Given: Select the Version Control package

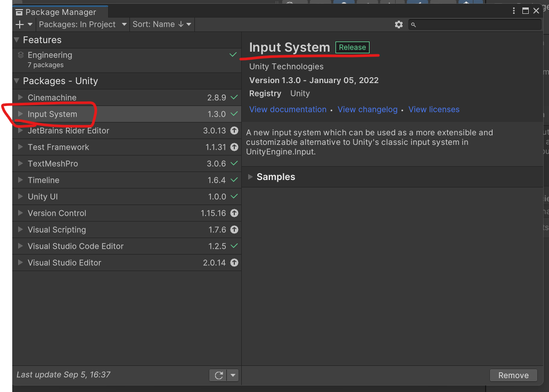Looking at the screenshot, I should [127, 213].
